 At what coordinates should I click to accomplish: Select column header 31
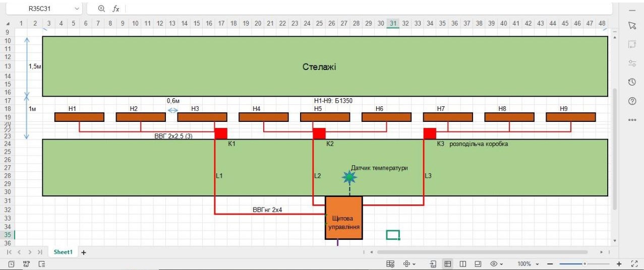[x=393, y=24]
